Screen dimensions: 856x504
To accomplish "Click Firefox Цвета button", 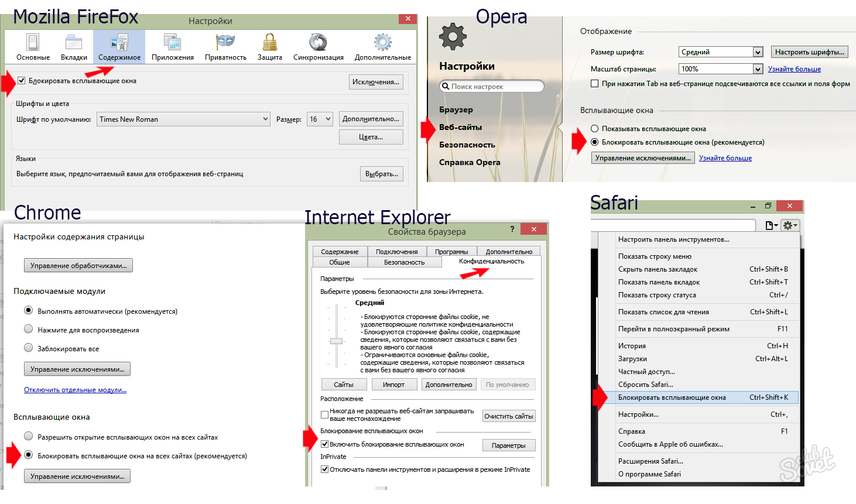I will coord(371,137).
